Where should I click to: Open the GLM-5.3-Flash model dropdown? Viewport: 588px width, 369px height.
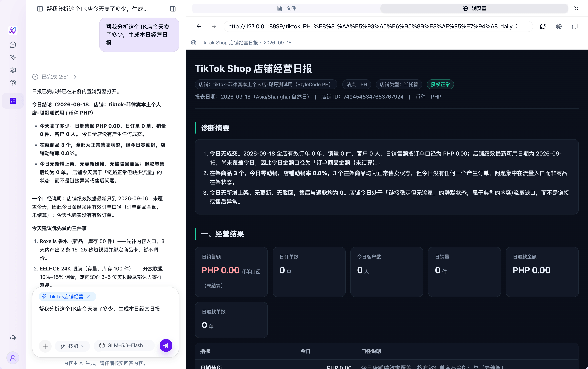(x=124, y=346)
